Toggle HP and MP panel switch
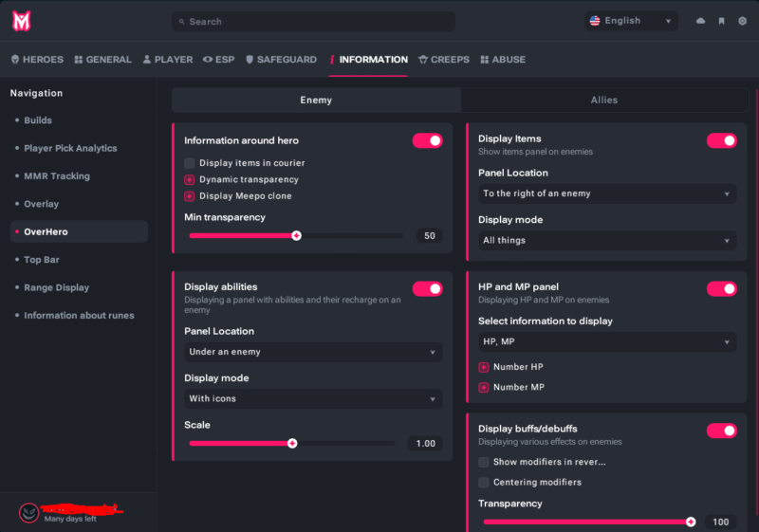759x532 pixels. click(722, 288)
